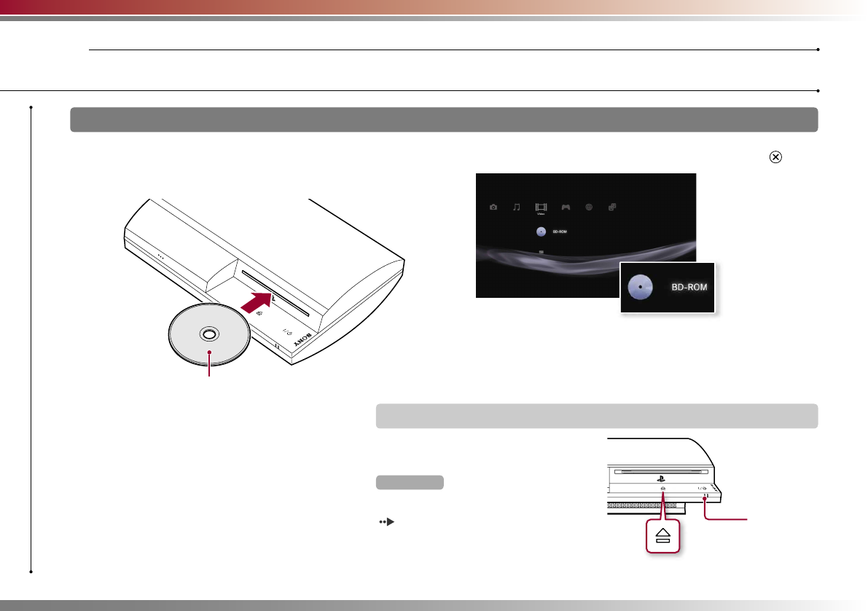Screen dimensions: 868x611
Task: Select the Friends icon in XMB
Action: coord(612,208)
